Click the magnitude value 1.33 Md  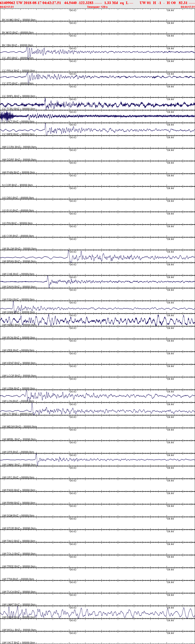[x=111, y=3]
